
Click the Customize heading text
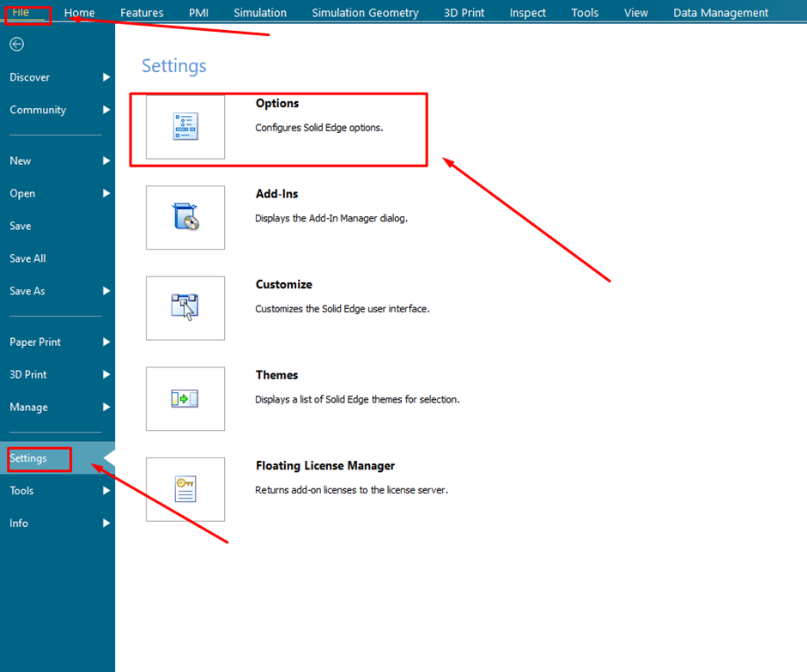[283, 285]
